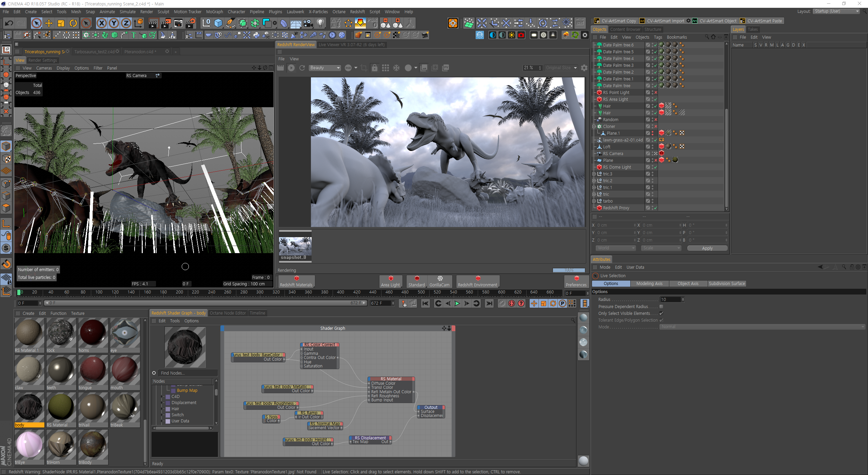Click the Render View clapperboard icon
The width and height of the screenshot is (868, 475).
(x=153, y=23)
